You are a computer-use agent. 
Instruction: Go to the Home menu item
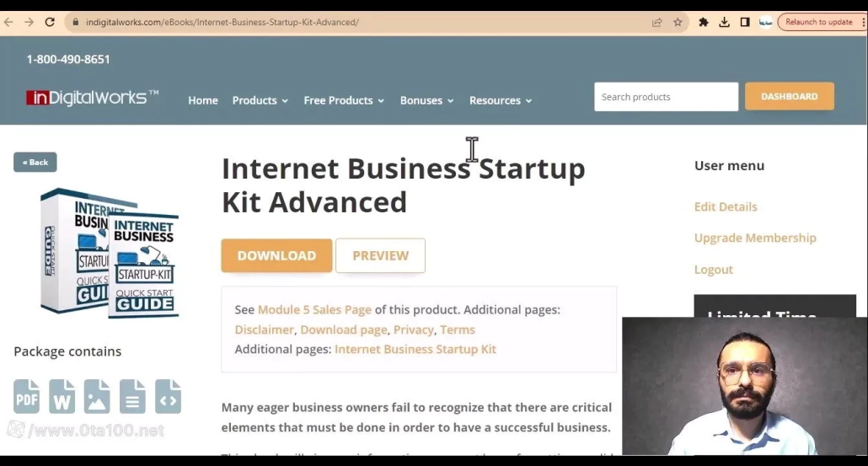[x=202, y=100]
